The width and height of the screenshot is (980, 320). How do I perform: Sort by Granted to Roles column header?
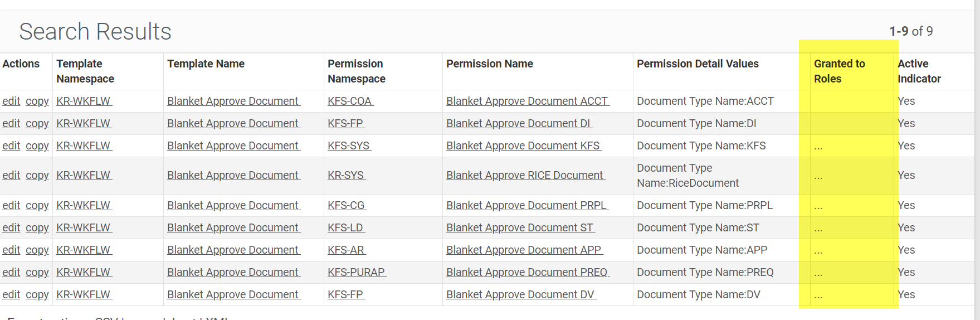(839, 71)
